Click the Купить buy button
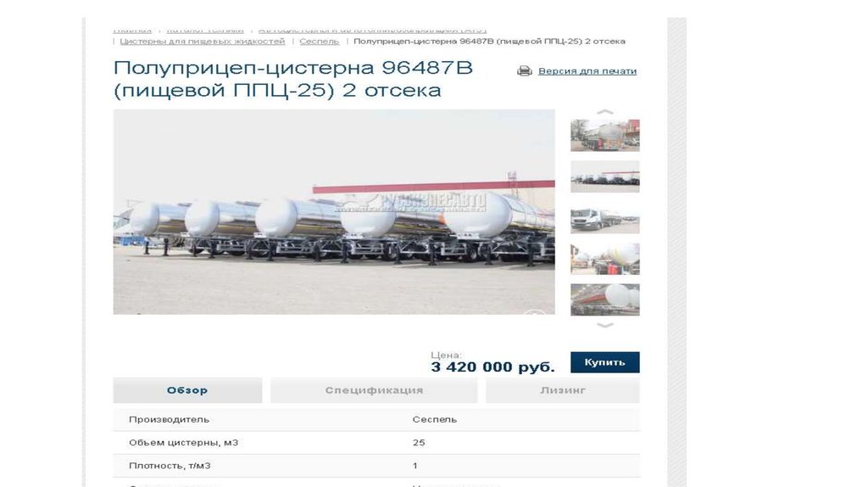This screenshot has height=487, width=868. coord(605,362)
